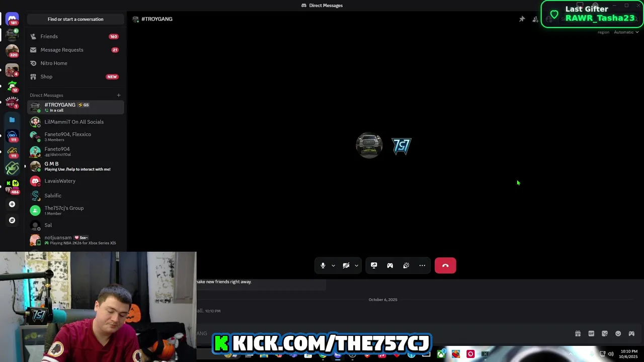Open the server with 320 badge
The width and height of the screenshot is (644, 362).
tap(12, 51)
